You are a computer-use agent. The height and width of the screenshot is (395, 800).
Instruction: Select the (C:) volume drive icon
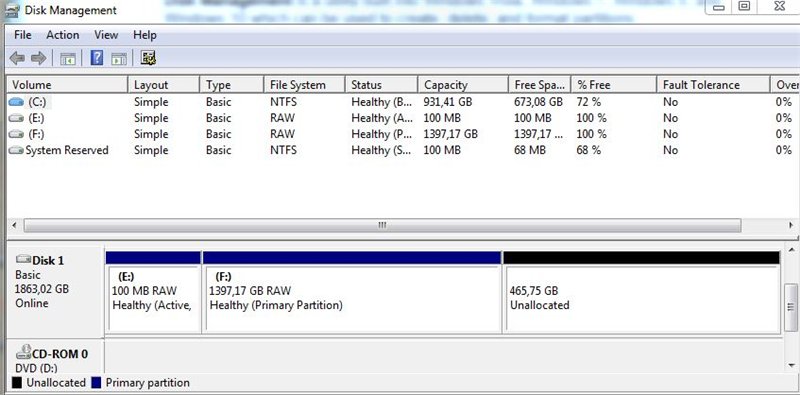(16, 102)
